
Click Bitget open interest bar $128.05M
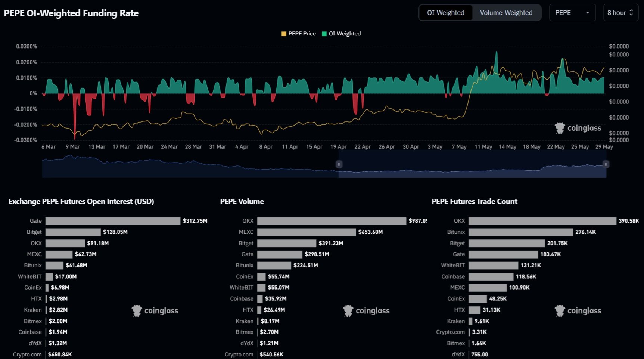tap(73, 232)
